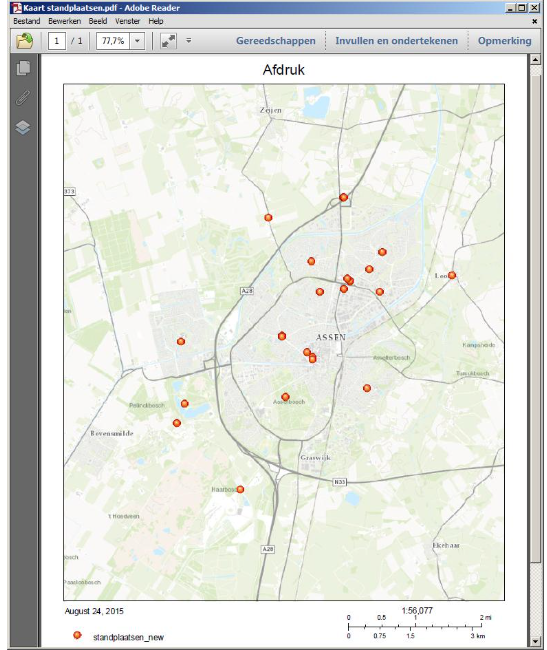Open the attachments paperclip panel

point(23,98)
